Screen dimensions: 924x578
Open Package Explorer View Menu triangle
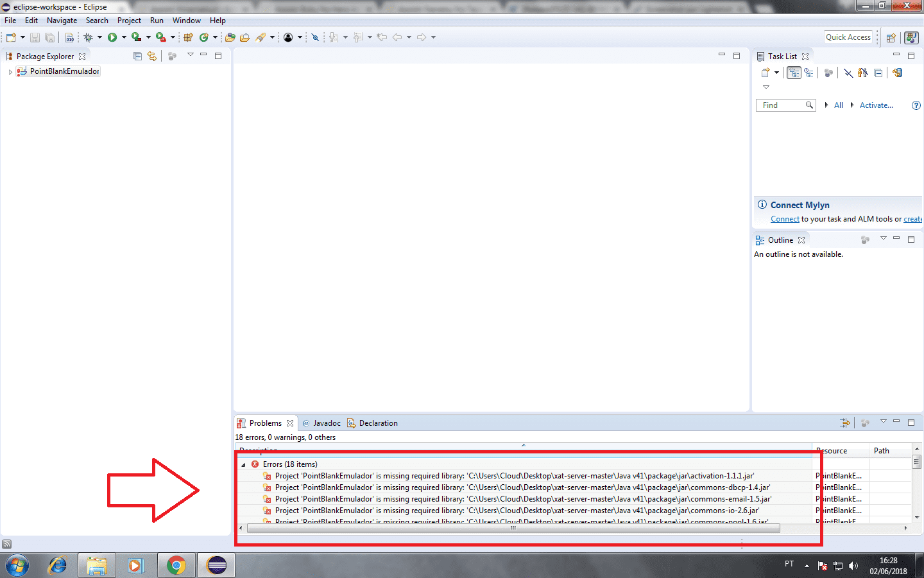pos(191,55)
